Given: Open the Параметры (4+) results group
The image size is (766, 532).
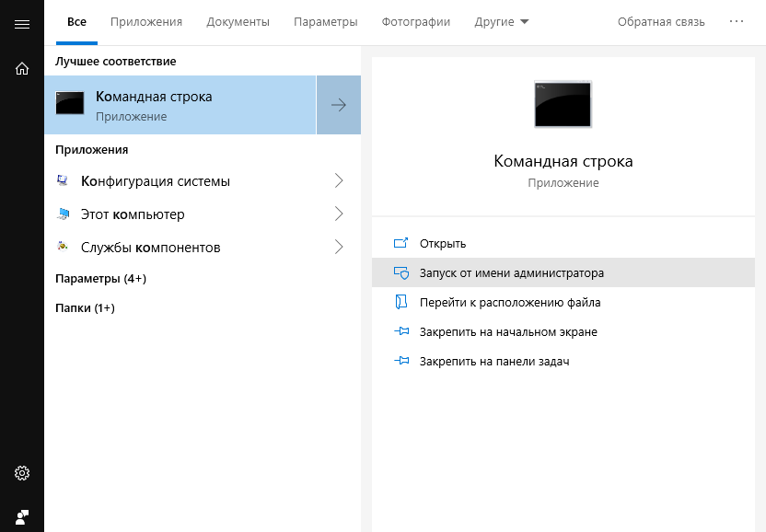Looking at the screenshot, I should [100, 278].
